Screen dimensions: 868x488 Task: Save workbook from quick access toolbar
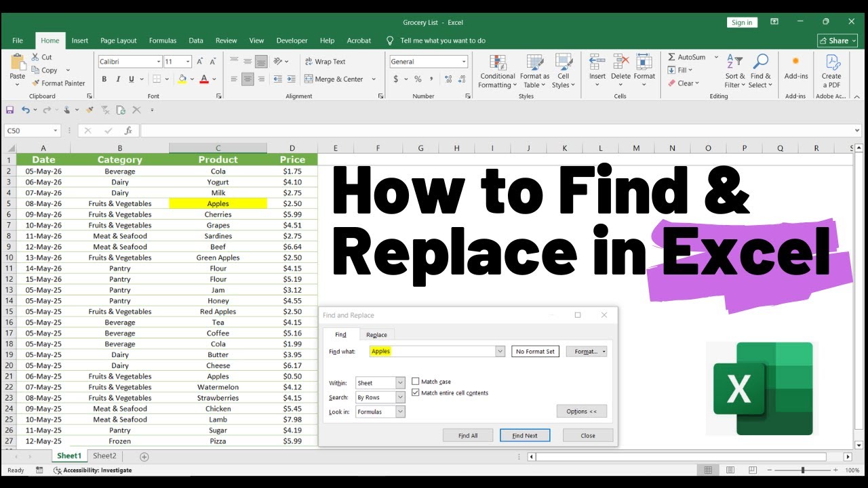point(9,110)
